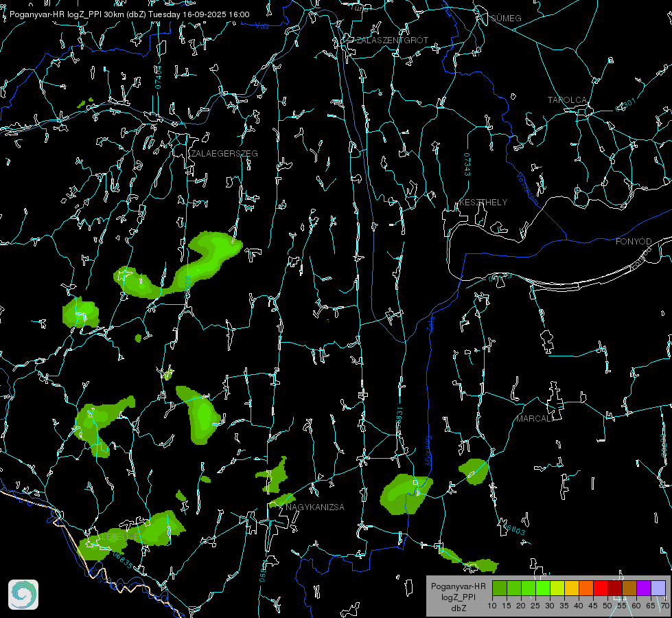Click road number 06835 label
The width and height of the screenshot is (672, 618).
pyautogui.click(x=123, y=560)
